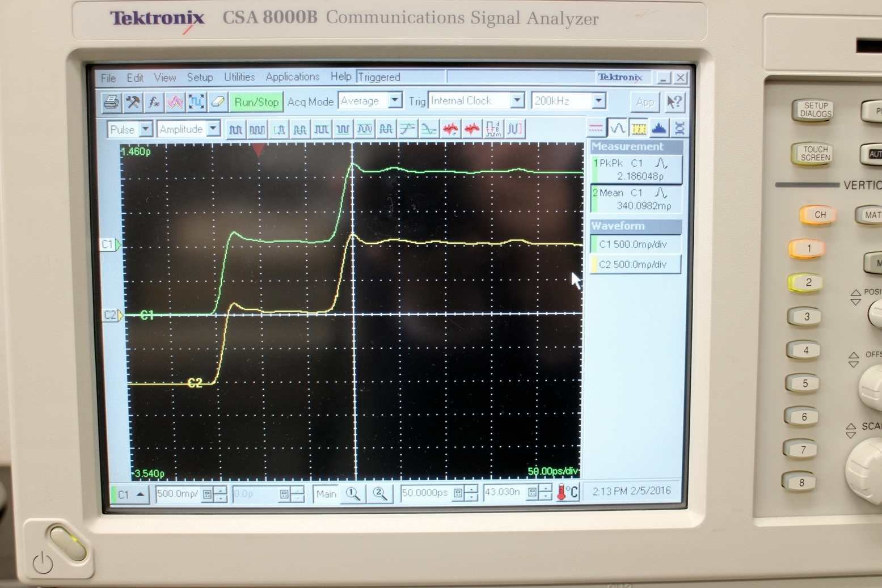Screen dimensions: 882x588
Task: Select the positive overshoot measurement icon
Action: [x=407, y=129]
